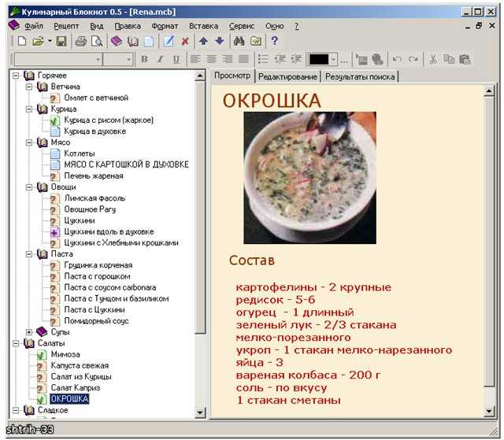Collapse the Сладкое tree section

(x=16, y=410)
